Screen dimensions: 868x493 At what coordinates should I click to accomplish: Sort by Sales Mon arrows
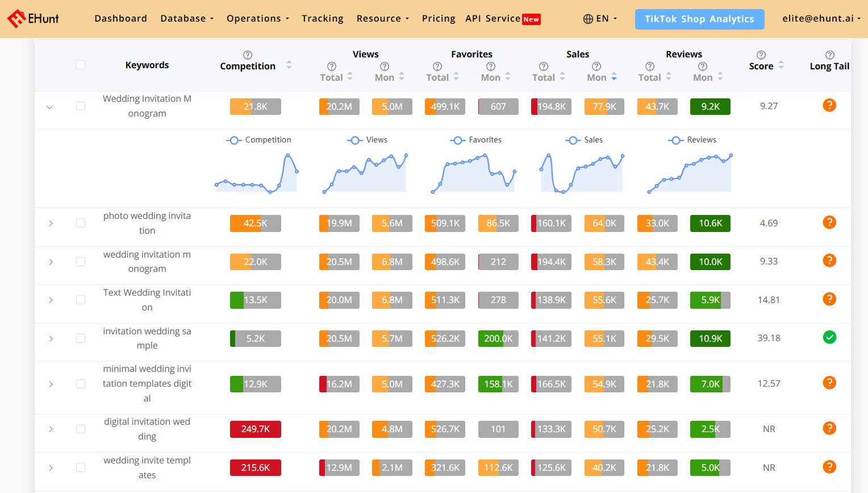[x=614, y=76]
